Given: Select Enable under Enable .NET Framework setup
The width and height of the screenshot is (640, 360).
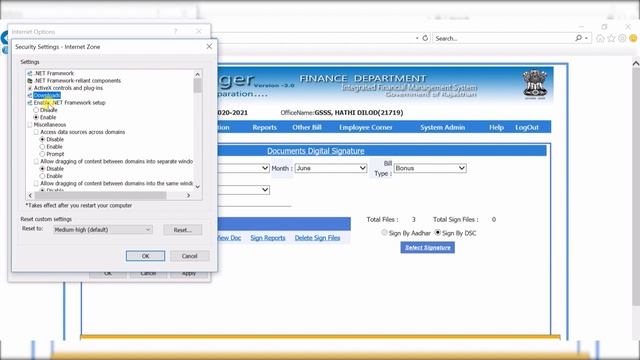Looking at the screenshot, I should pyautogui.click(x=36, y=118).
